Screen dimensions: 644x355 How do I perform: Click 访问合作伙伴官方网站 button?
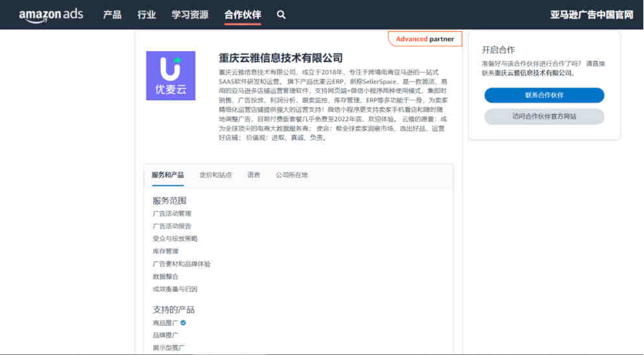544,117
